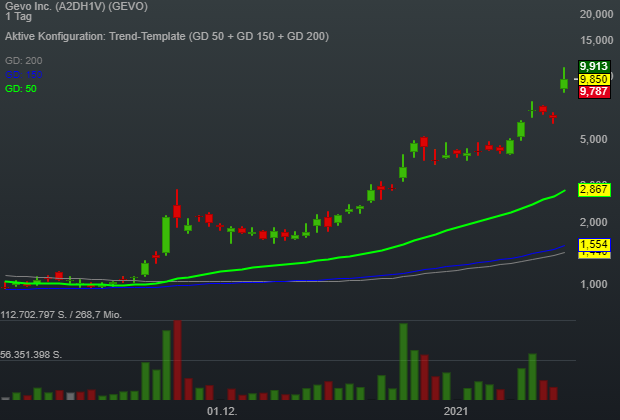Select the GD: 200 legend label

24,61
